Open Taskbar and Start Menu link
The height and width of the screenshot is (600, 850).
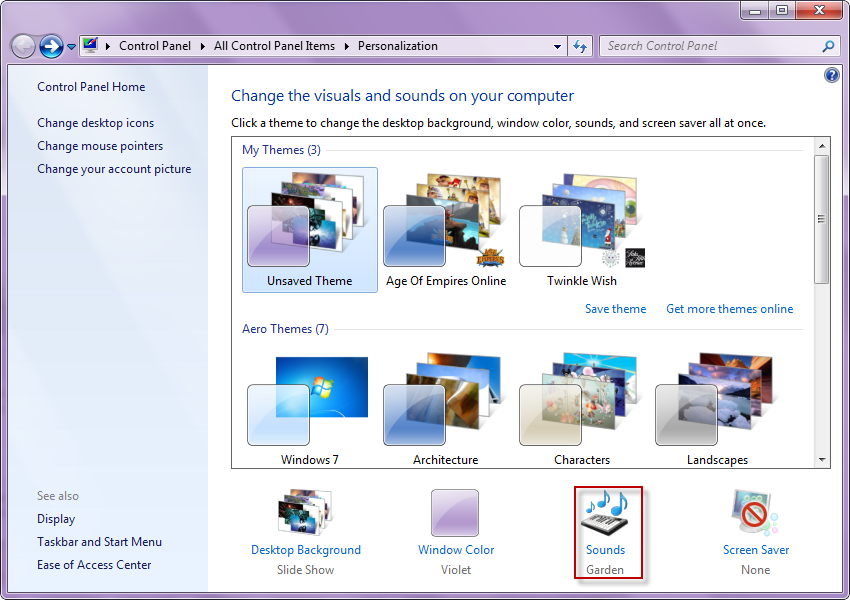tap(99, 542)
